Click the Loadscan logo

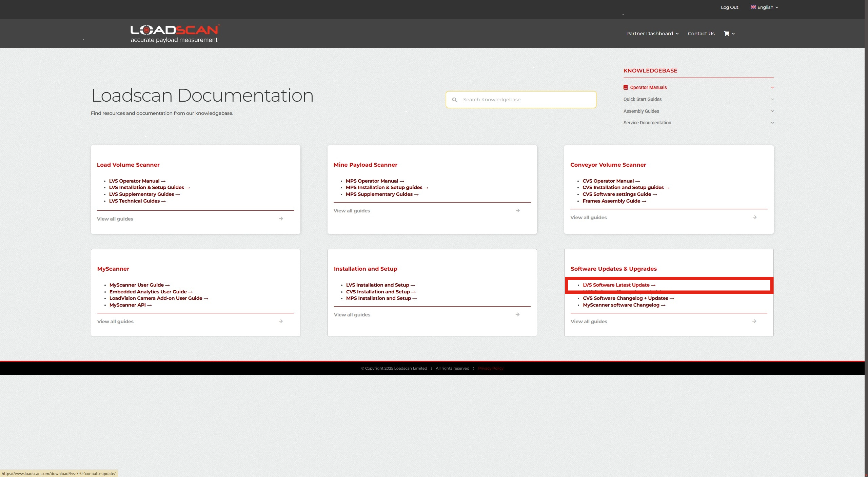pos(175,34)
